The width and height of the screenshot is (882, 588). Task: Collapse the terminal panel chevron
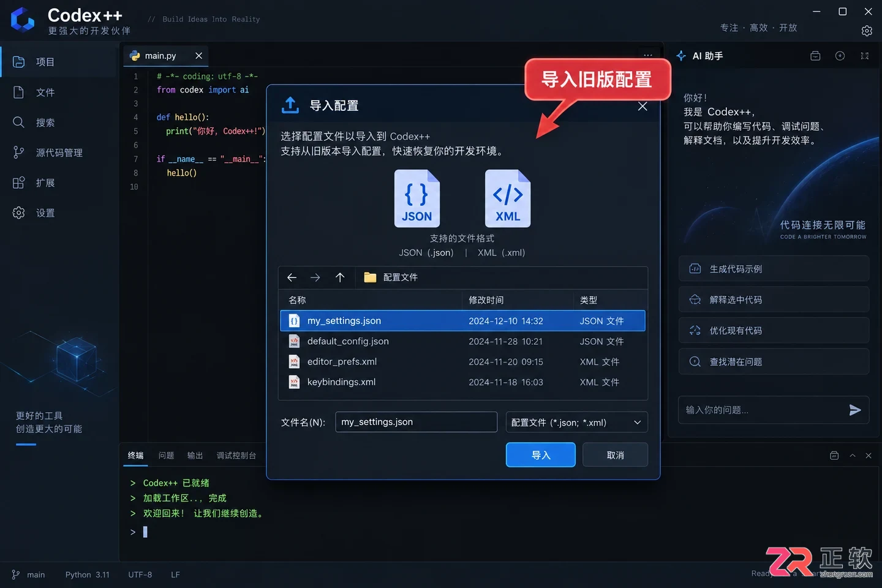pyautogui.click(x=853, y=456)
